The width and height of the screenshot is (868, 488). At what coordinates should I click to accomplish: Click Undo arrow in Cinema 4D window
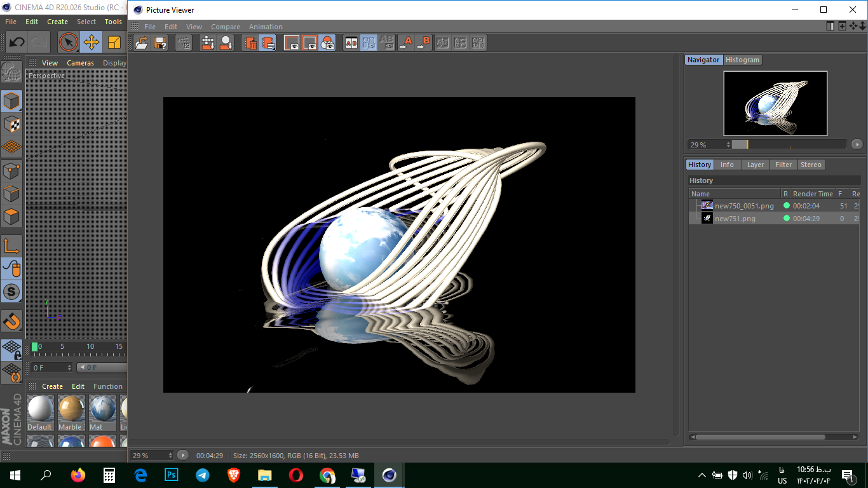tap(17, 43)
